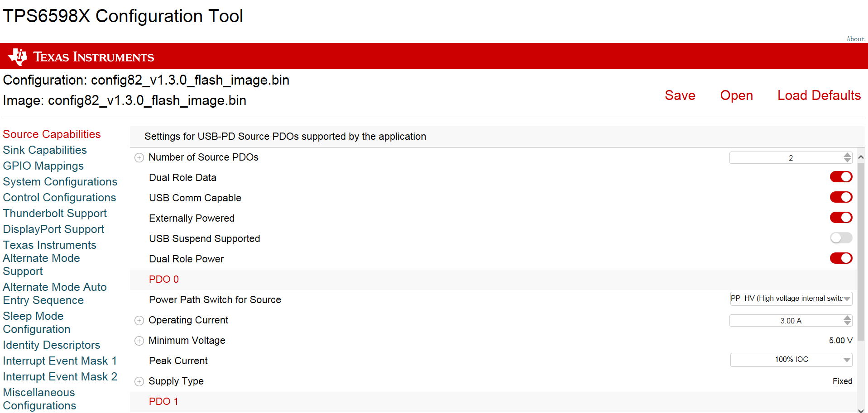This screenshot has height=413, width=868.
Task: Enable USB Suspend Supported switch
Action: tap(841, 238)
